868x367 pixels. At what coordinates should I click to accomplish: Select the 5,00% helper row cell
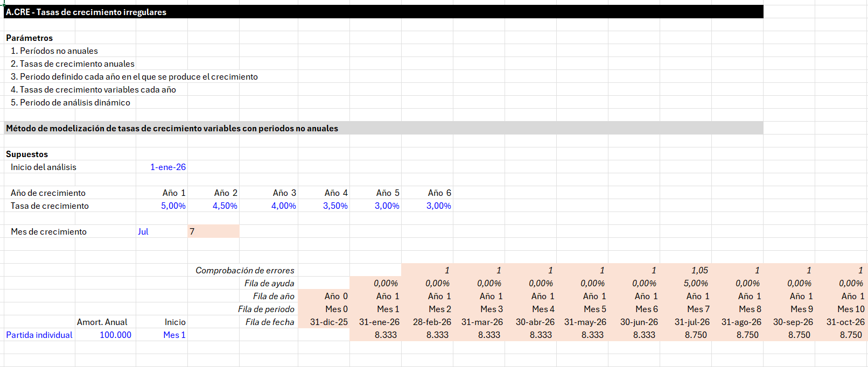point(695,283)
